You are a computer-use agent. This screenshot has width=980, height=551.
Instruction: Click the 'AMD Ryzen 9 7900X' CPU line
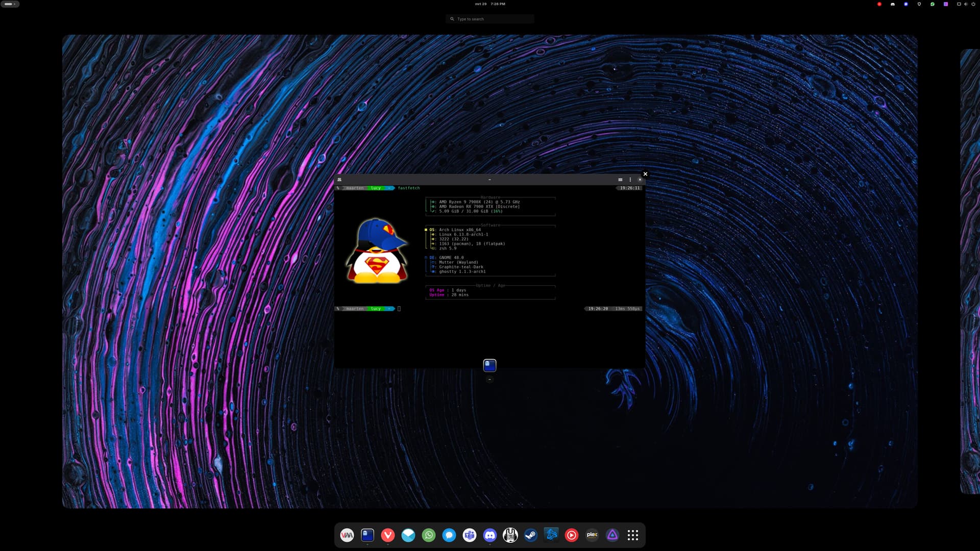point(479,202)
